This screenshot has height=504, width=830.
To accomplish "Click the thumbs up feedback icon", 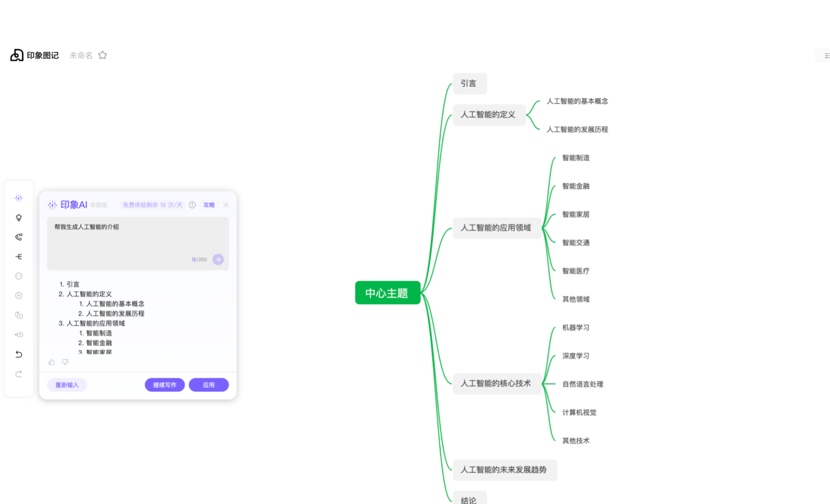I will [x=52, y=362].
